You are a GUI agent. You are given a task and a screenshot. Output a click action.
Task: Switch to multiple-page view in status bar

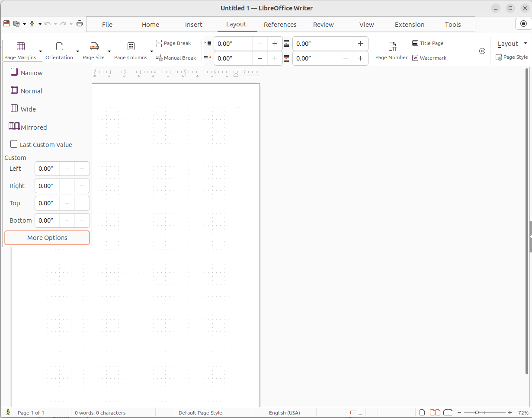435,412
